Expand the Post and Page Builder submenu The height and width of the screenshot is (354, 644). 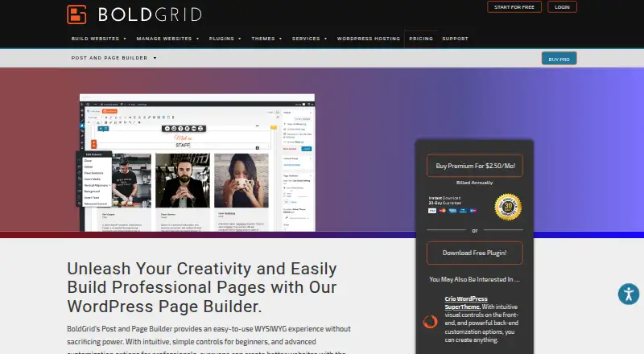pos(114,58)
